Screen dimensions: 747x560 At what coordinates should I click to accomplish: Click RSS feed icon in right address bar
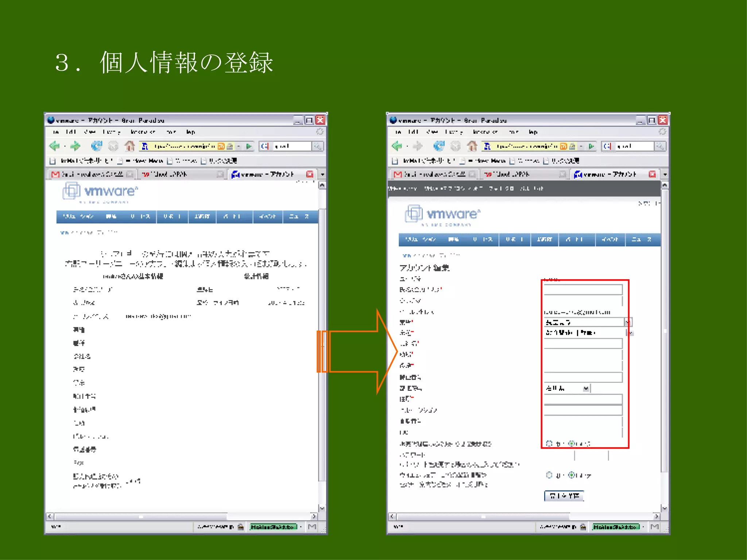(x=564, y=146)
